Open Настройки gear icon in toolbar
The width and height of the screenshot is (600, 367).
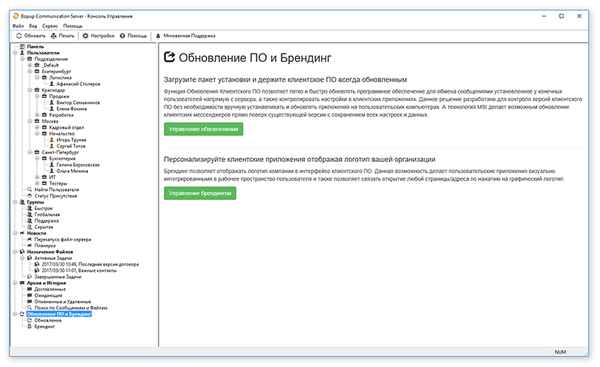[x=85, y=36]
